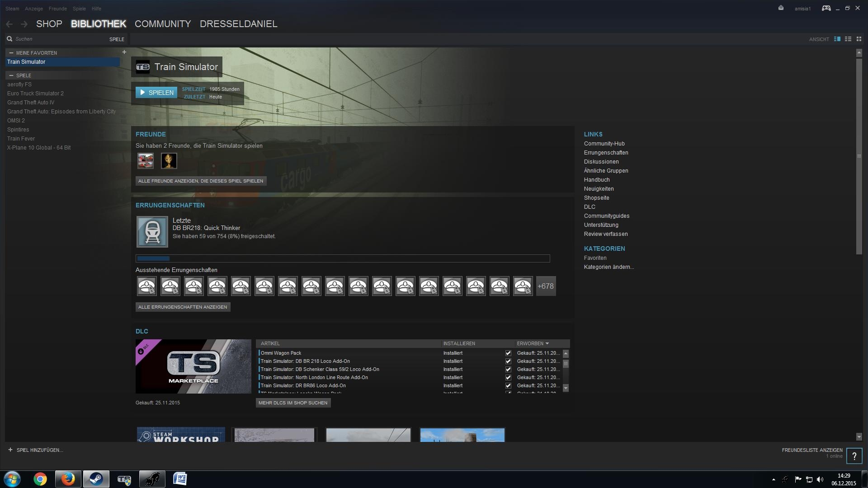Click back navigation arrow
Screen dimensions: 868x488
9,24
